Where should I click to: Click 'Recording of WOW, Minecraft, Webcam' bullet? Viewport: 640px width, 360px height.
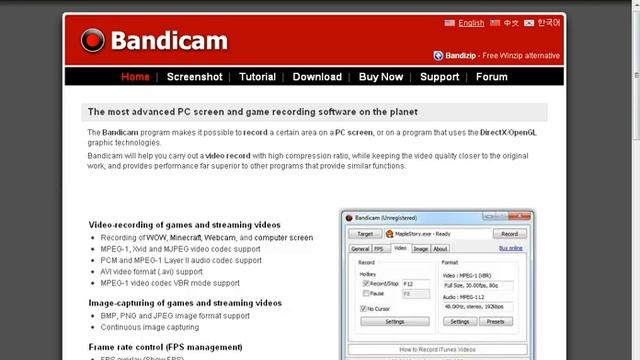[207, 237]
